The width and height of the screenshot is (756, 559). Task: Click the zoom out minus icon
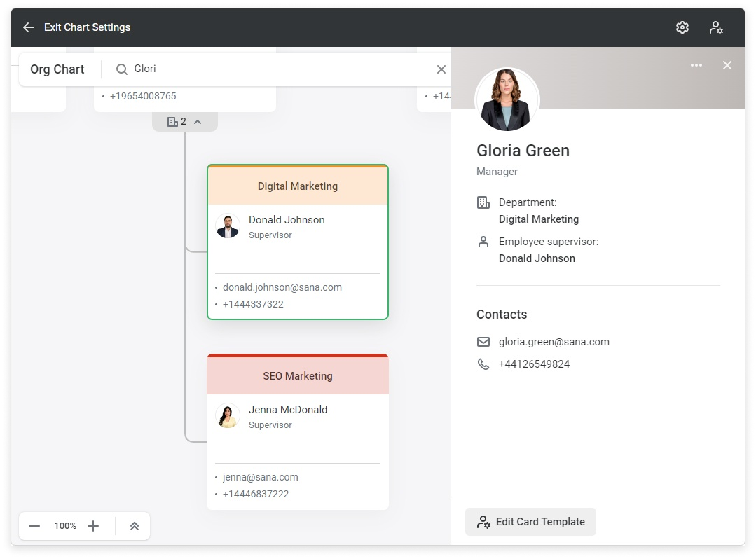coord(34,526)
